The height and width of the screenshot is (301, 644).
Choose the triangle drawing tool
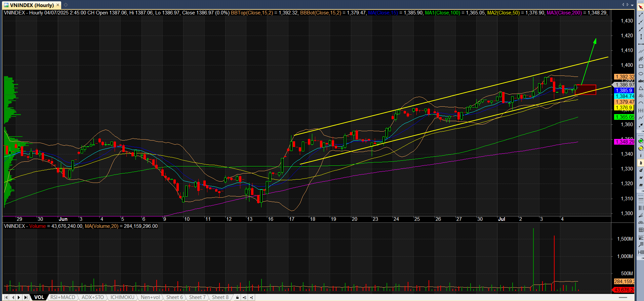pyautogui.click(x=641, y=88)
